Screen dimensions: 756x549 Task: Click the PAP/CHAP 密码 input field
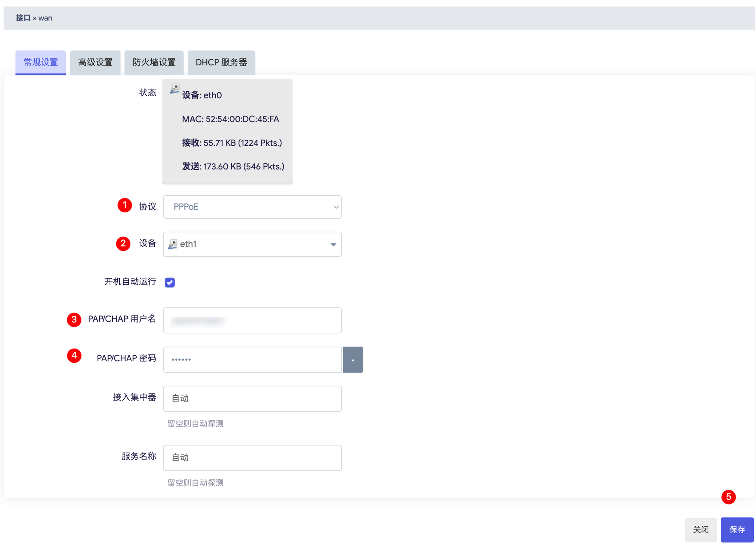pos(252,360)
